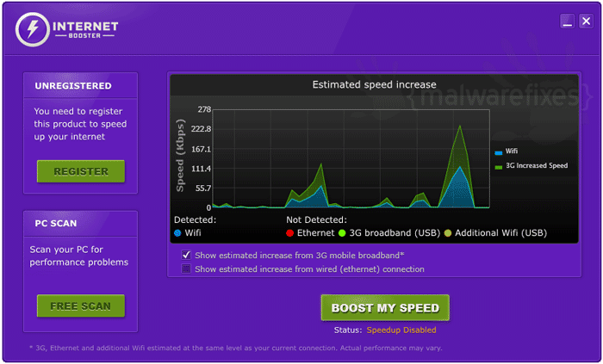Image resolution: width=603 pixels, height=364 pixels.
Task: Click 'You need to register' message text
Action: click(x=80, y=124)
